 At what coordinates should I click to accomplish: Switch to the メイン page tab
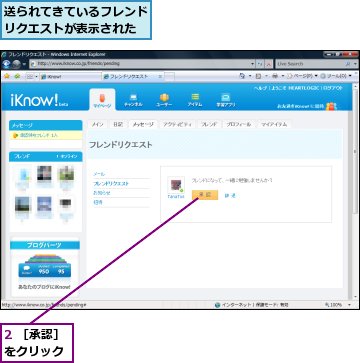click(x=98, y=124)
